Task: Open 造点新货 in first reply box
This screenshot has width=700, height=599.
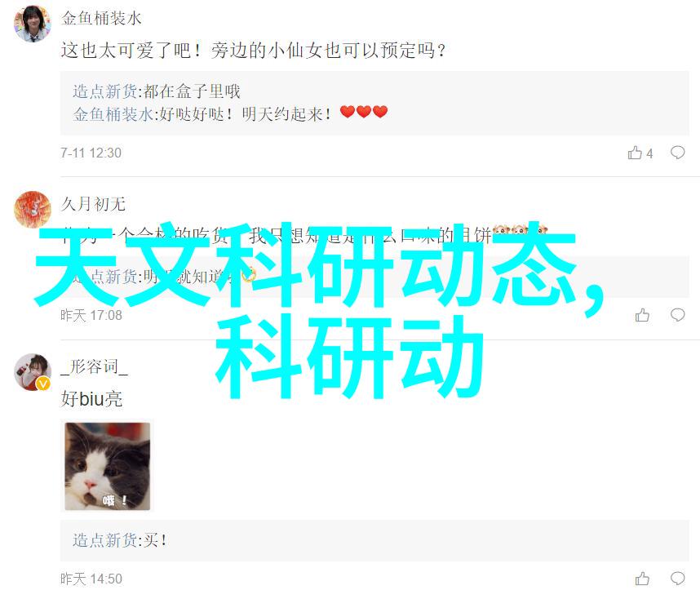Action: click(x=105, y=91)
